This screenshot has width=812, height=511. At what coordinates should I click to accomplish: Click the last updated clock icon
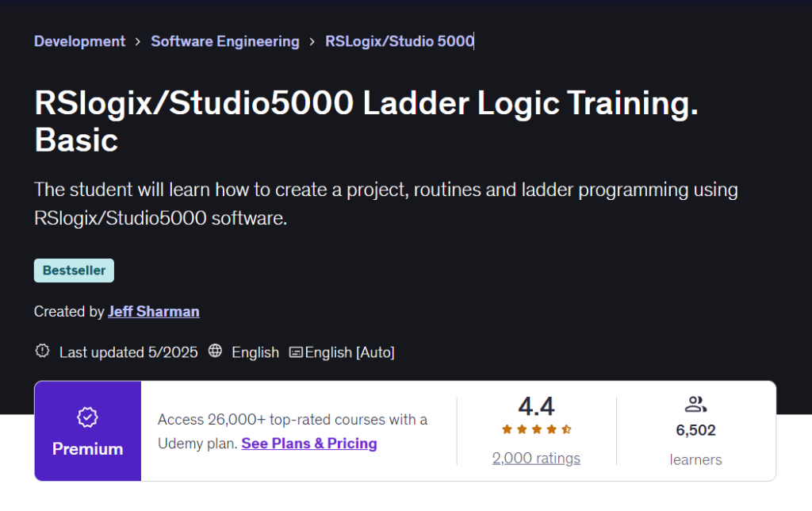click(x=42, y=352)
